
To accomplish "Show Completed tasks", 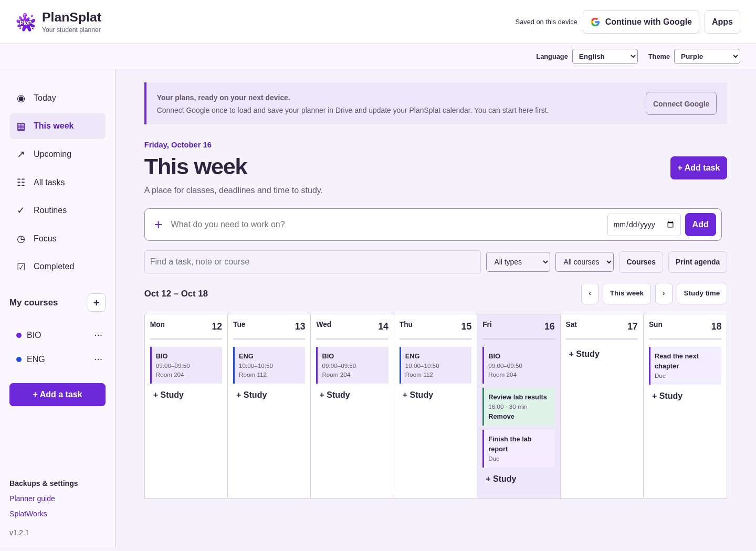I will click(x=57, y=267).
